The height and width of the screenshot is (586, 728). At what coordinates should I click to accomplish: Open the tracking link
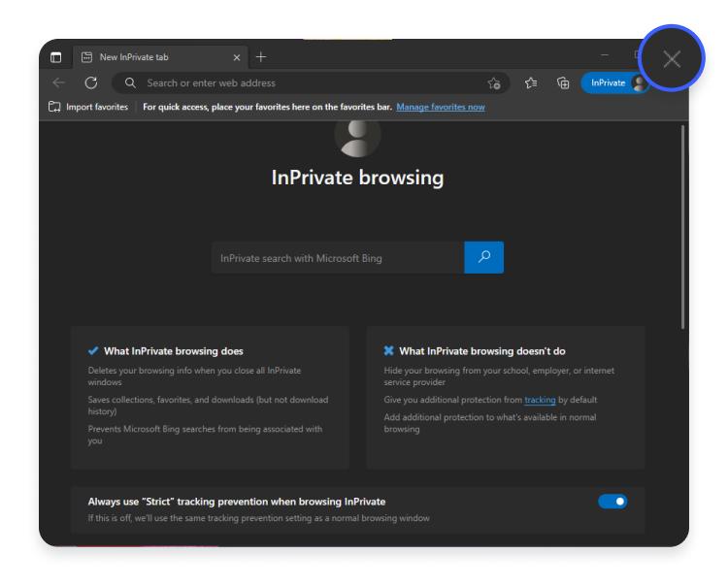tap(540, 400)
